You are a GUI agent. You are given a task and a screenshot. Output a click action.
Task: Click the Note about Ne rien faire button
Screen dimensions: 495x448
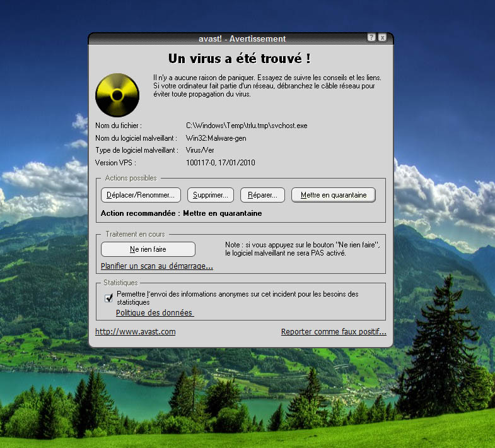coord(303,249)
